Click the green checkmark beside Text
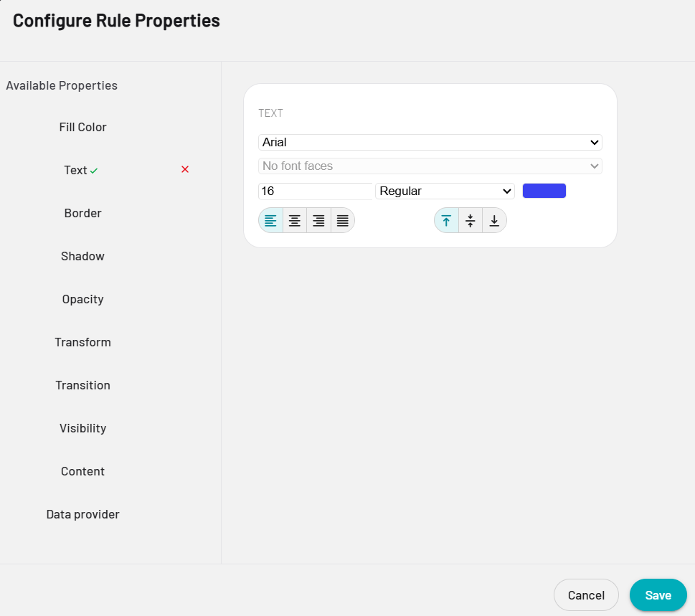The width and height of the screenshot is (695, 616). click(x=93, y=171)
